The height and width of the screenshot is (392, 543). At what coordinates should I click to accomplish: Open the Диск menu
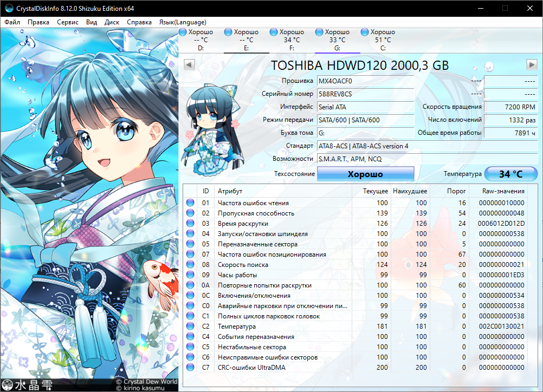pos(112,22)
